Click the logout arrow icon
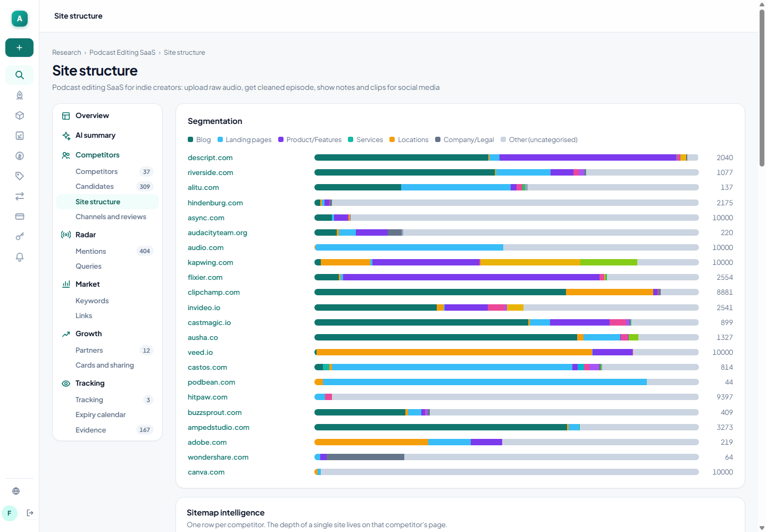Image resolution: width=766 pixels, height=532 pixels. pos(30,513)
